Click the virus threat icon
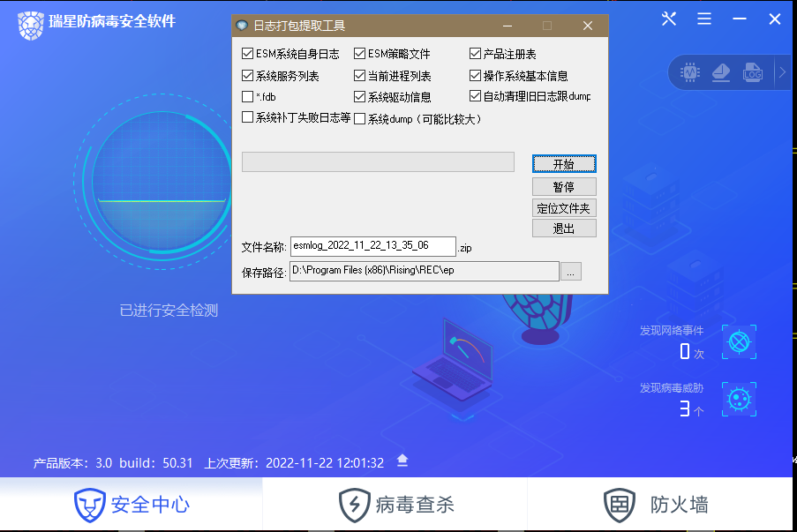The width and height of the screenshot is (797, 532). [739, 400]
